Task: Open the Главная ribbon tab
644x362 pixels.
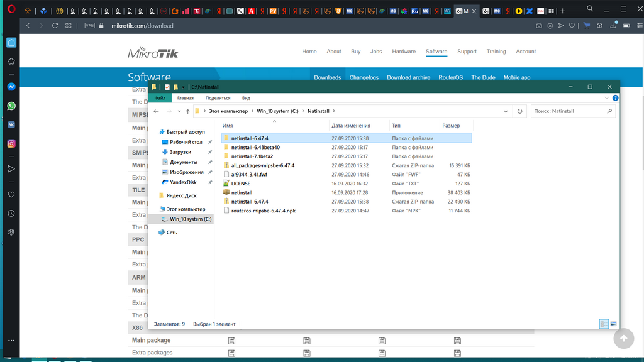Action: [186, 98]
